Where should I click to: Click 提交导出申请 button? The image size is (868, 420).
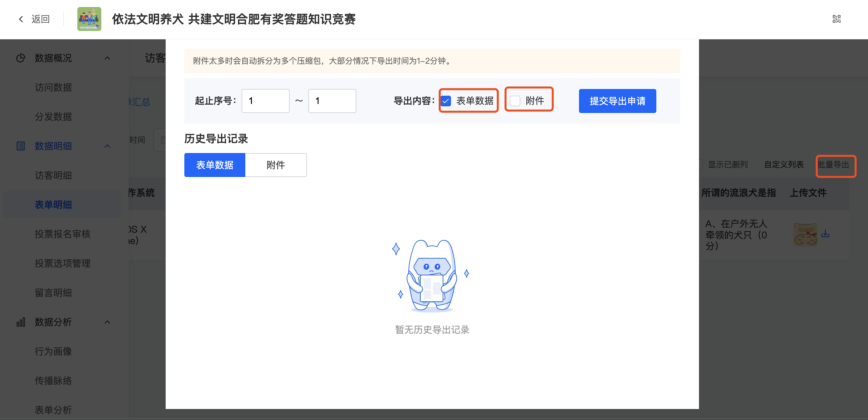pos(617,101)
